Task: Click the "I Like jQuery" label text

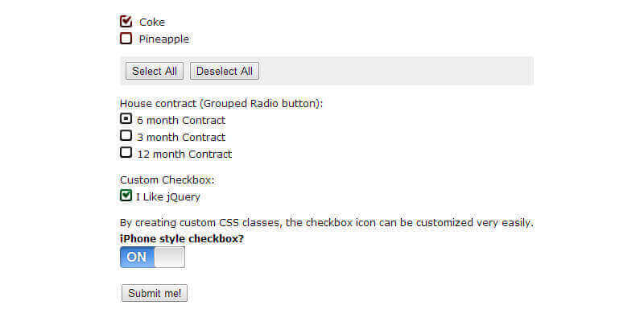Action: click(168, 196)
